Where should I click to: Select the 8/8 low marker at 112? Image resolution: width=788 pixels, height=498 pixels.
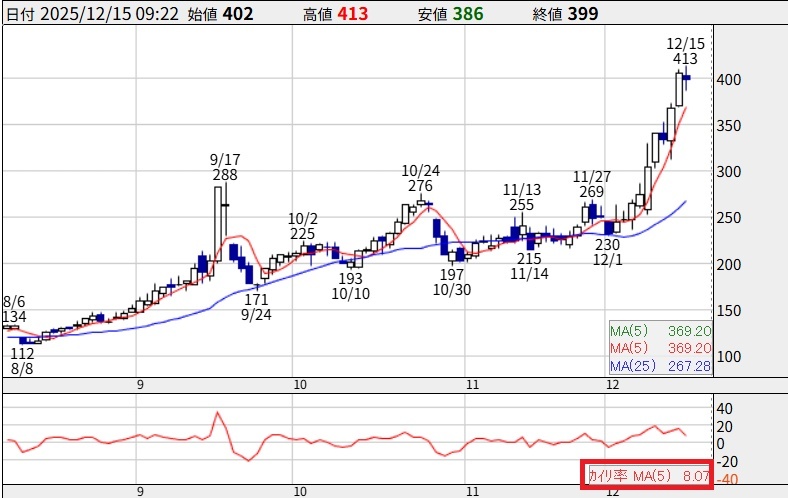(x=23, y=360)
